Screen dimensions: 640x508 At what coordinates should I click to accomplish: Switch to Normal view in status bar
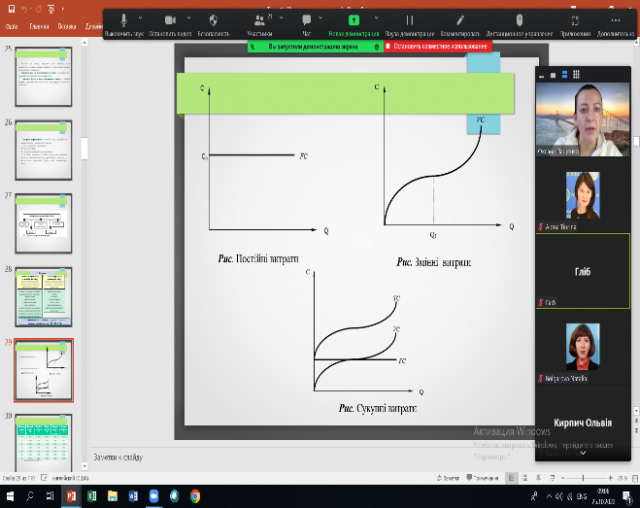click(511, 478)
